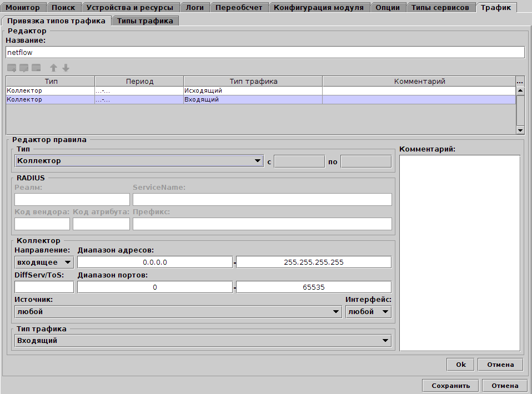The image size is (532, 394).
Task: Click the Сохранить button
Action: click(450, 385)
